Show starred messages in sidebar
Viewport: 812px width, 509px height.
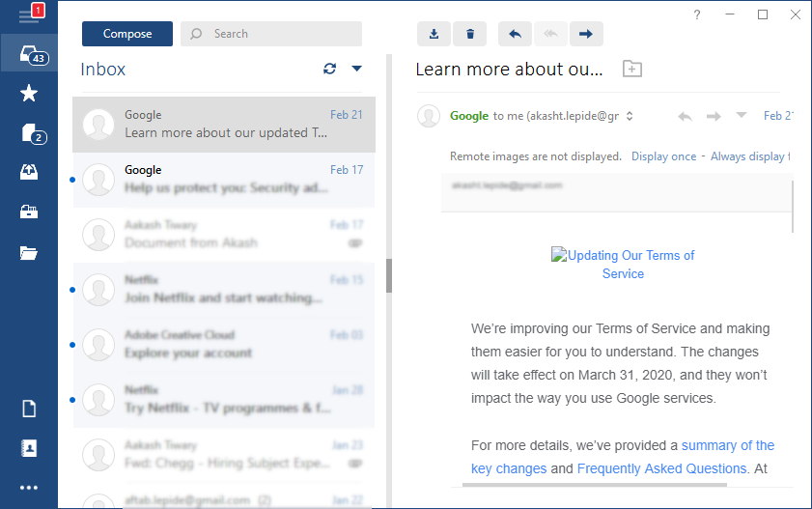click(x=29, y=94)
